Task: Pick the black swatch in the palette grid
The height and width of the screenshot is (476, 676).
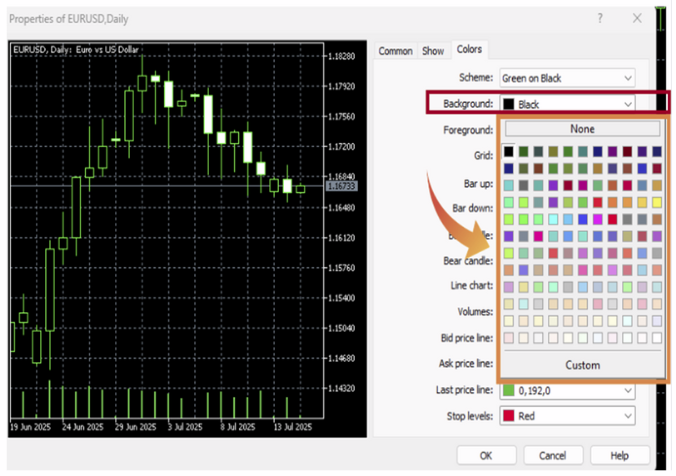Action: 509,151
